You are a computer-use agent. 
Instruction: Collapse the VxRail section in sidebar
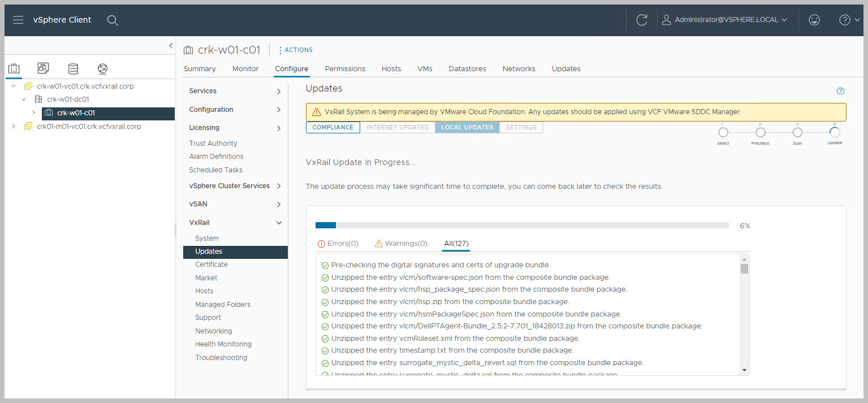click(279, 223)
